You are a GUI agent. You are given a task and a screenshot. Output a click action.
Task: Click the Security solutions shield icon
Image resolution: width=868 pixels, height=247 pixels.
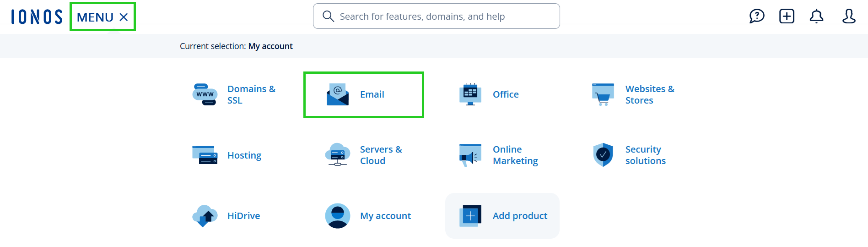(603, 155)
